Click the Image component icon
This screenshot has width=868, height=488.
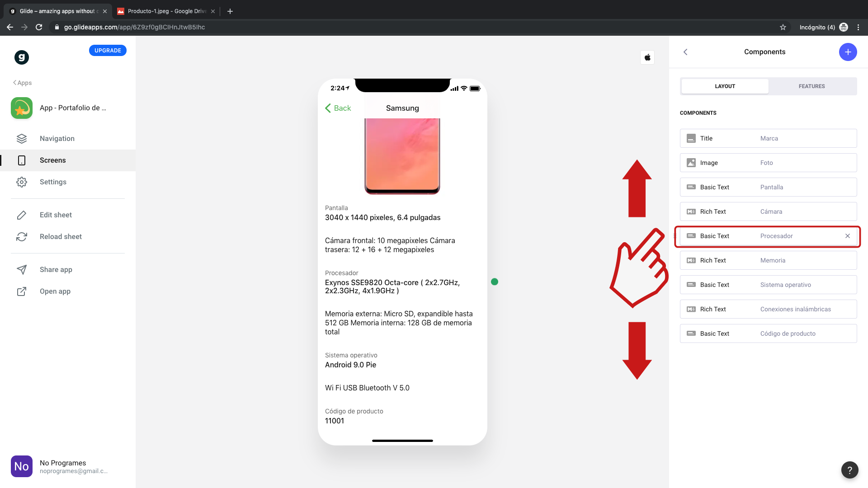[691, 163]
